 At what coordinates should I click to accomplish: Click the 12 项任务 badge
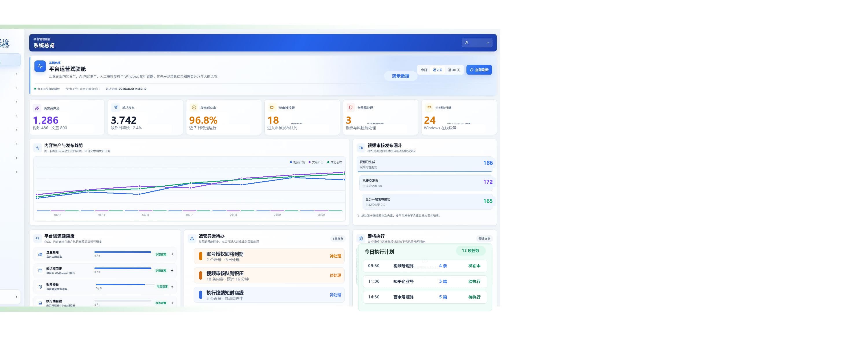pyautogui.click(x=470, y=251)
